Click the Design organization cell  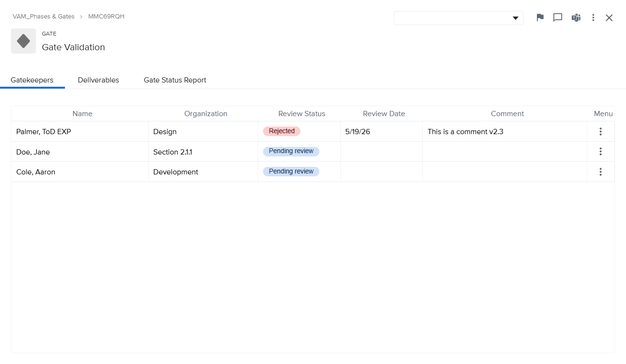(x=203, y=131)
